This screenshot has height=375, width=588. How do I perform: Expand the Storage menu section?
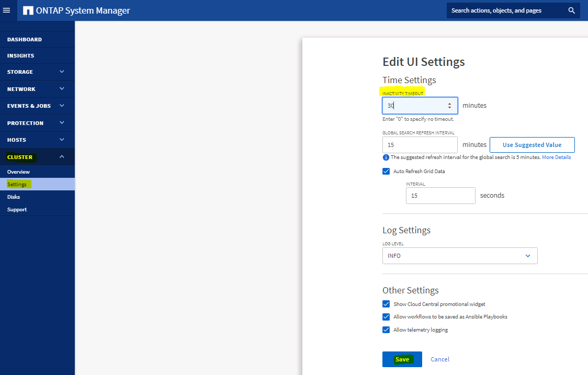click(x=62, y=72)
